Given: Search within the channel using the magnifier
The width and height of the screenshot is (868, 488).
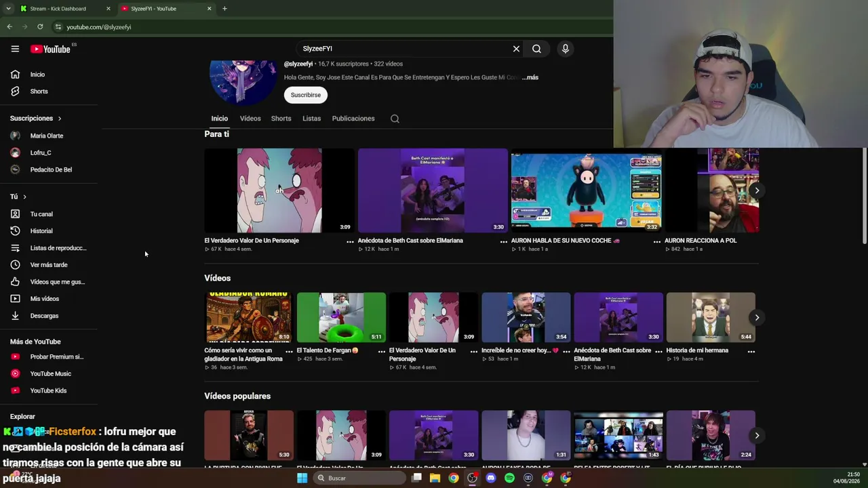Looking at the screenshot, I should [x=395, y=119].
